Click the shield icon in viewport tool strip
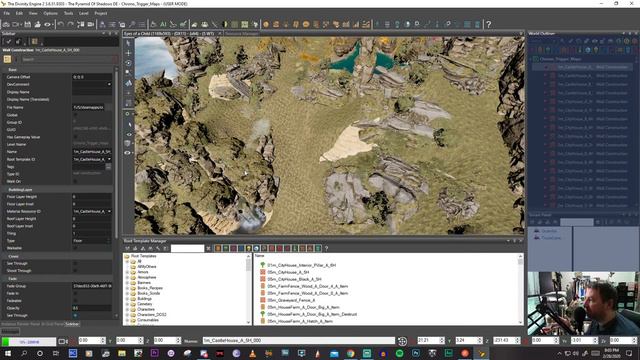The image size is (640, 360). tap(128, 143)
